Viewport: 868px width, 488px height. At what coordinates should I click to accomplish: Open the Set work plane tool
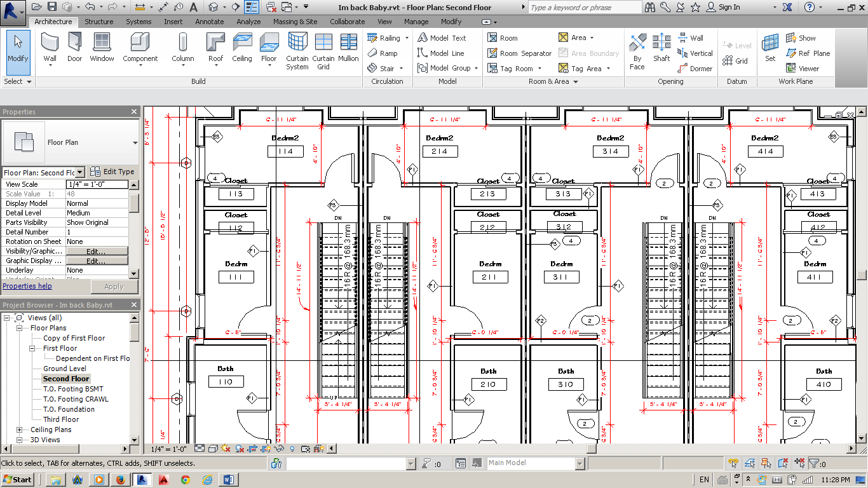pyautogui.click(x=770, y=48)
